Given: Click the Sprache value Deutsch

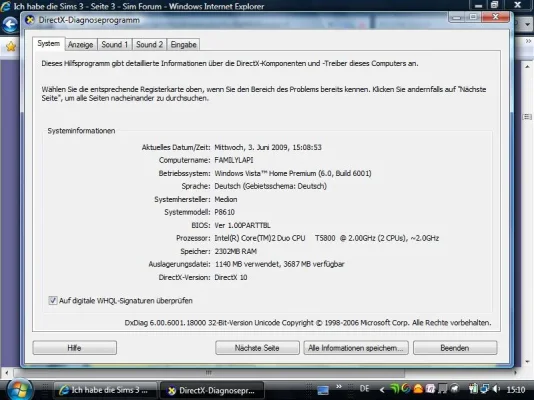Looking at the screenshot, I should point(270,186).
